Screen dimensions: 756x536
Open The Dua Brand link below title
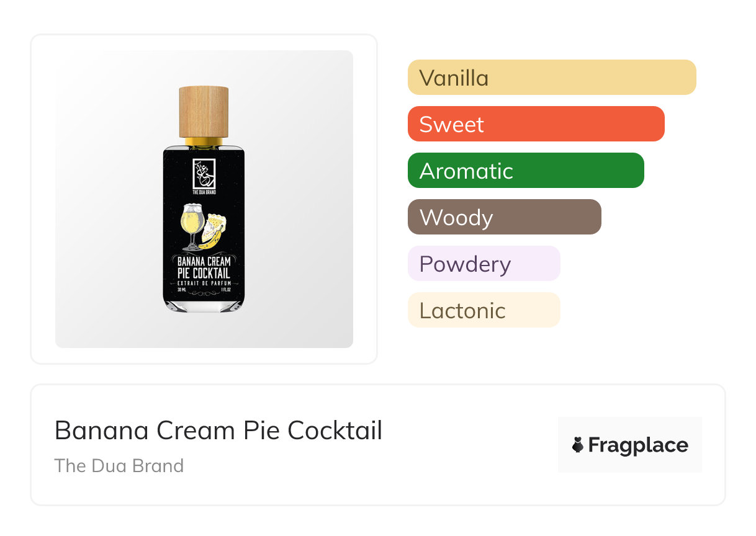[119, 465]
